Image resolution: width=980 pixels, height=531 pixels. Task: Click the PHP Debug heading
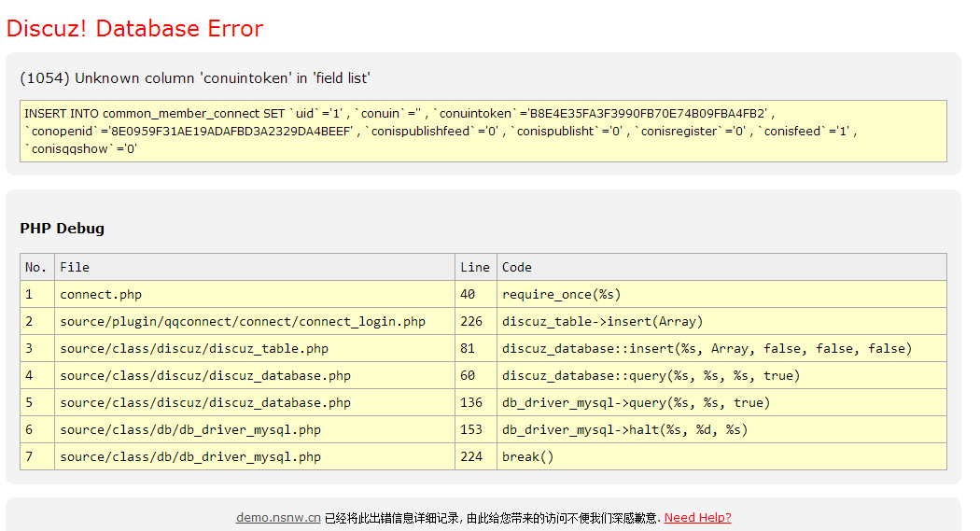point(62,228)
